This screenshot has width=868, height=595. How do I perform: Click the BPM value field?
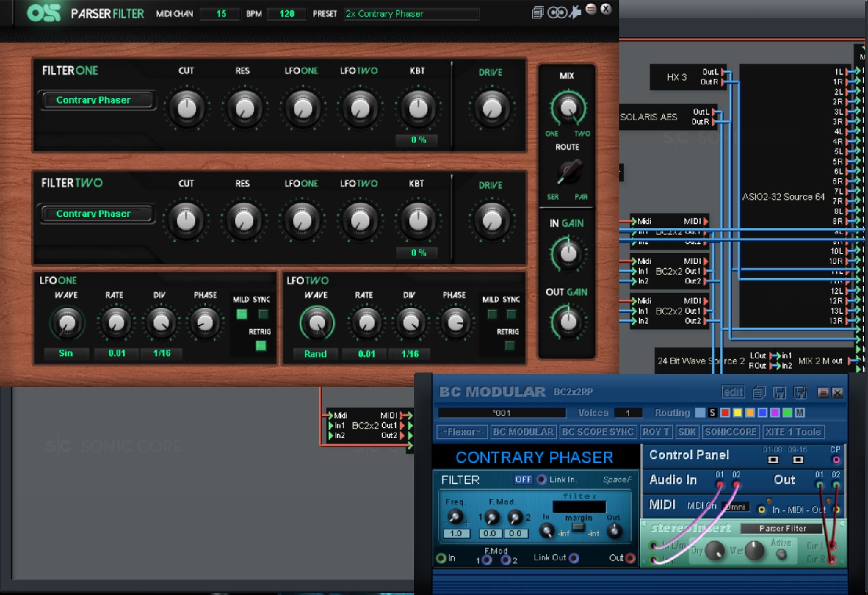287,14
